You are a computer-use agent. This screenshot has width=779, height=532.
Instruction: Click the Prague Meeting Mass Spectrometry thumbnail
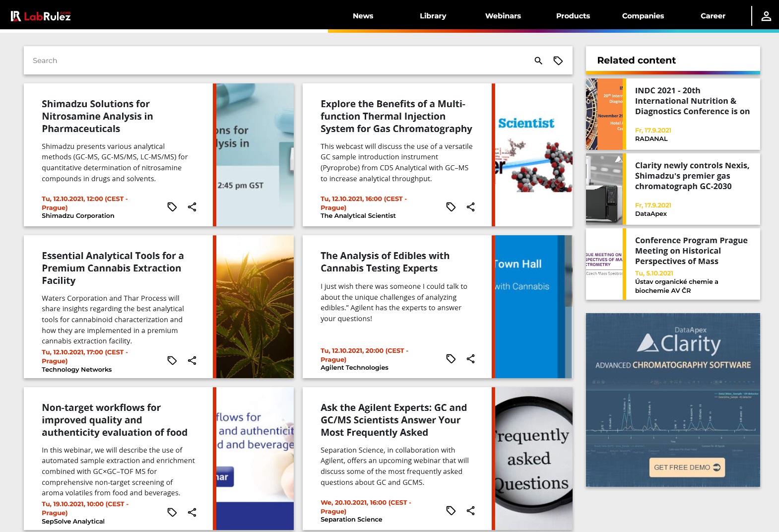pyautogui.click(x=604, y=264)
